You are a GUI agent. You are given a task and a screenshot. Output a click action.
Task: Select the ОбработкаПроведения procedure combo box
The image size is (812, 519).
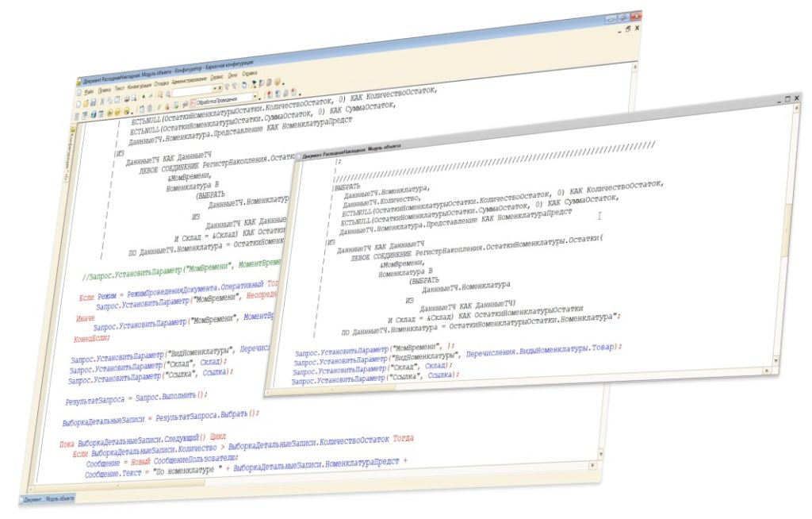224,99
